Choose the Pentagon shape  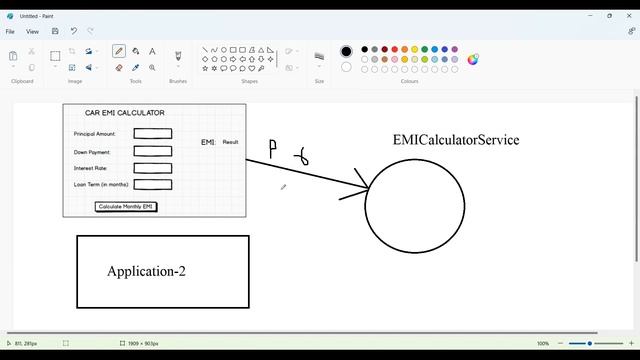click(x=214, y=59)
